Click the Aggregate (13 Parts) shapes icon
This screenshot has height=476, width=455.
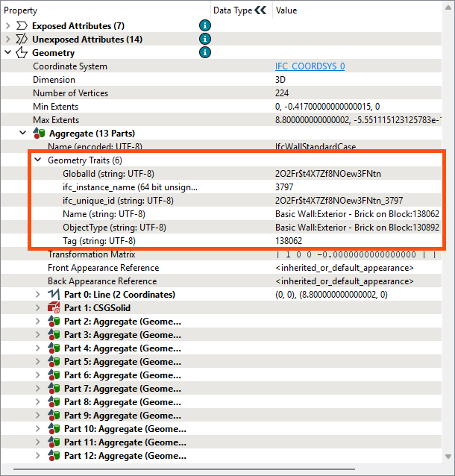(x=39, y=134)
